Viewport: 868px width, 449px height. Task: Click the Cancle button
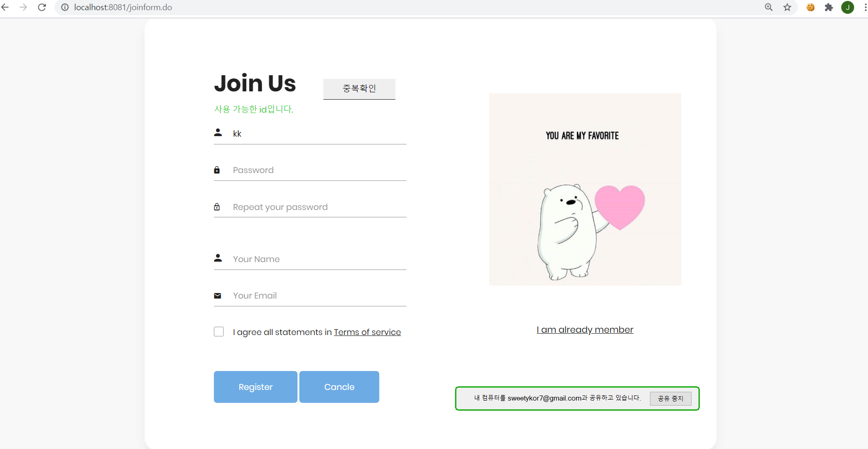coord(339,387)
